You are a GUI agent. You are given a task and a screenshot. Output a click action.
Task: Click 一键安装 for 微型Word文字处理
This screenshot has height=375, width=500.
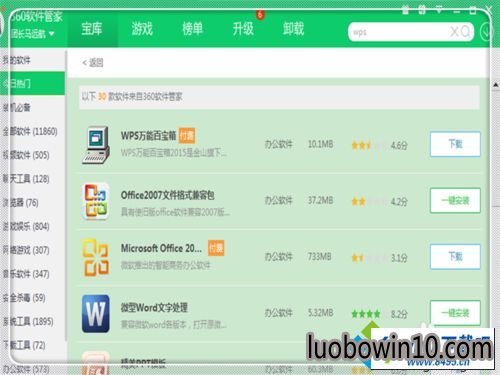(455, 313)
